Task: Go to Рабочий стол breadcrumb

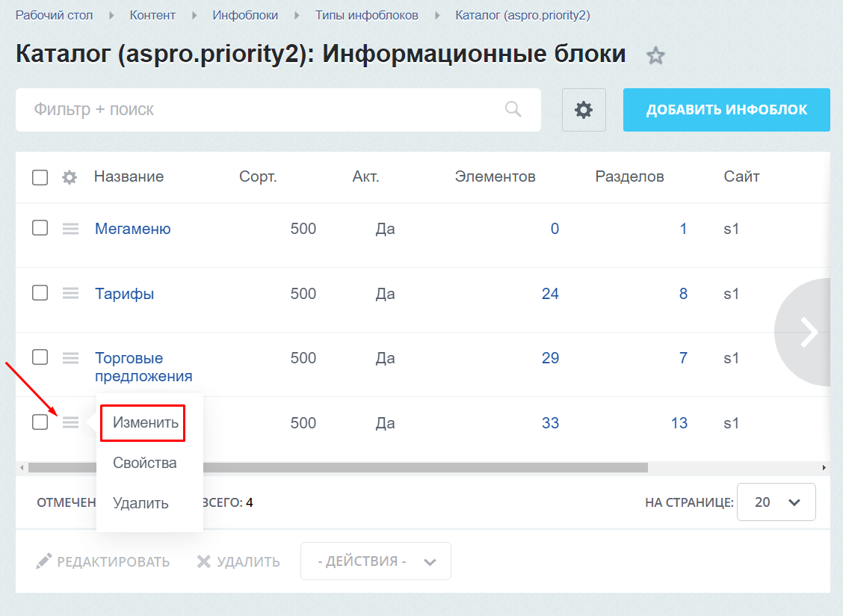Action: [x=54, y=15]
